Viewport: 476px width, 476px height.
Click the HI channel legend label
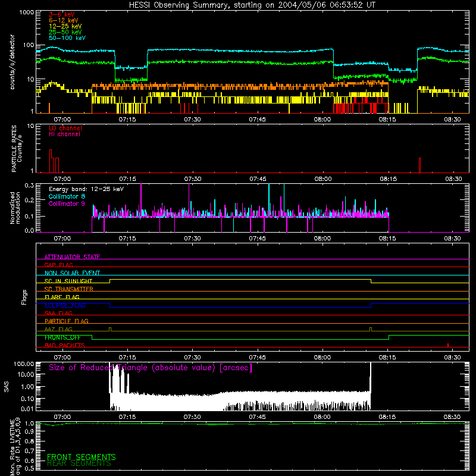point(64,134)
